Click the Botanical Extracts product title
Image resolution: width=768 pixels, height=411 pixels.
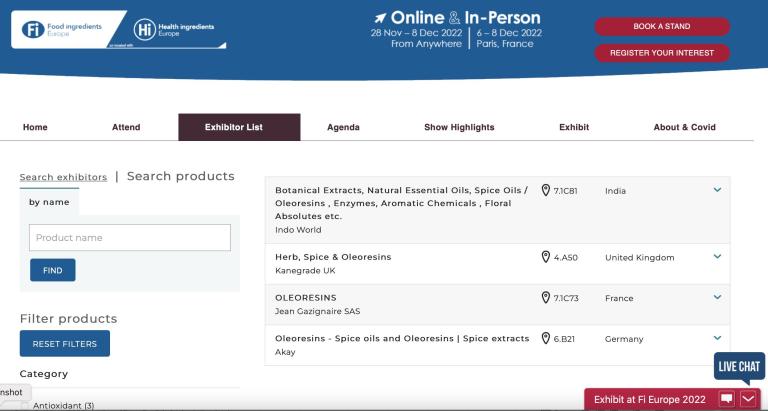pyautogui.click(x=402, y=203)
